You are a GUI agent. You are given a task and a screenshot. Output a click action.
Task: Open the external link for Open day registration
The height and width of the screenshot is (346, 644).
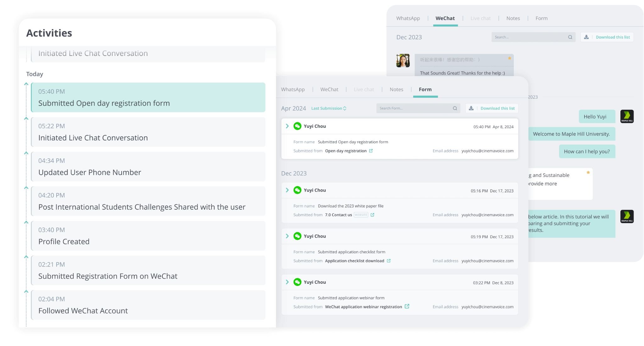click(371, 151)
